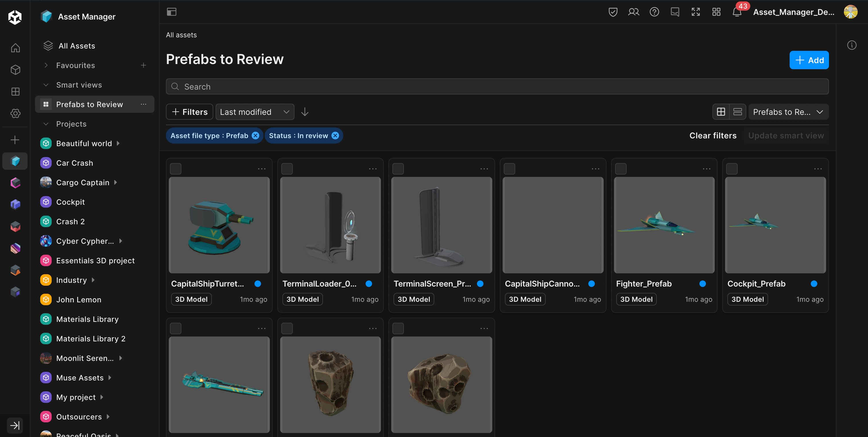The height and width of the screenshot is (437, 868).
Task: Select Fighter_Prefab asset checkbox
Action: (621, 169)
